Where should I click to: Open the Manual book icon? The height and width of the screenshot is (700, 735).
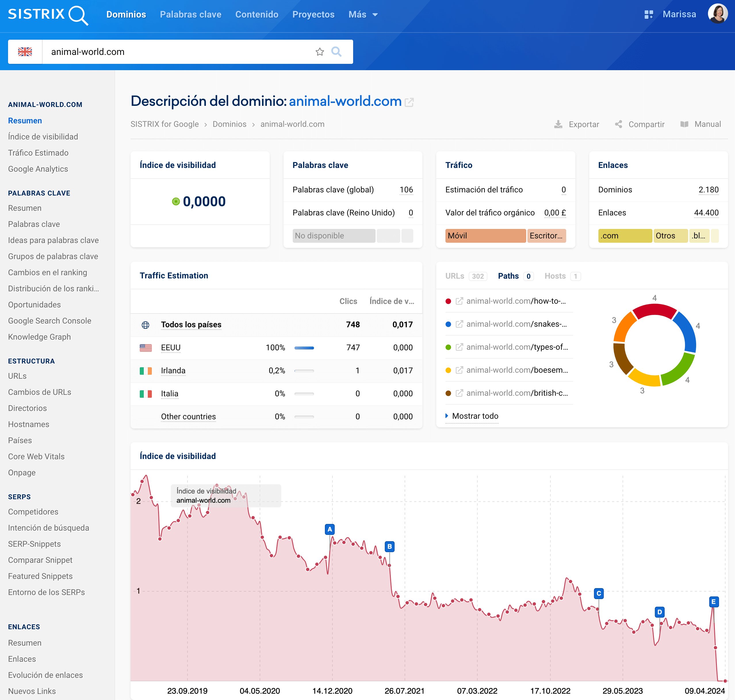point(684,124)
